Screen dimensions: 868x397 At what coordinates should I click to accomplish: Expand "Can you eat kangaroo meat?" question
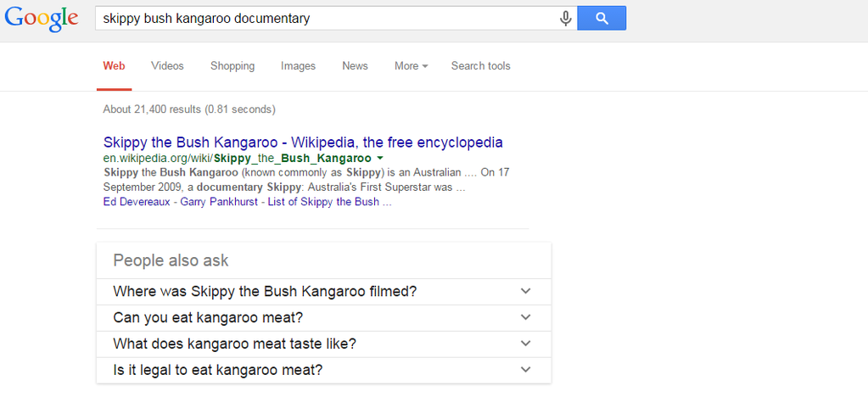pos(323,318)
